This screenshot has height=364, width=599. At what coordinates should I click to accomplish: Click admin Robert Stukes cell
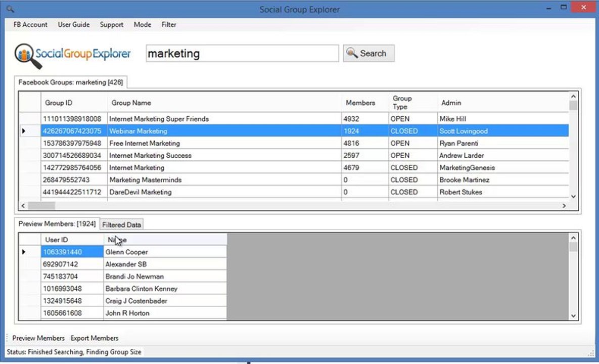(503, 192)
